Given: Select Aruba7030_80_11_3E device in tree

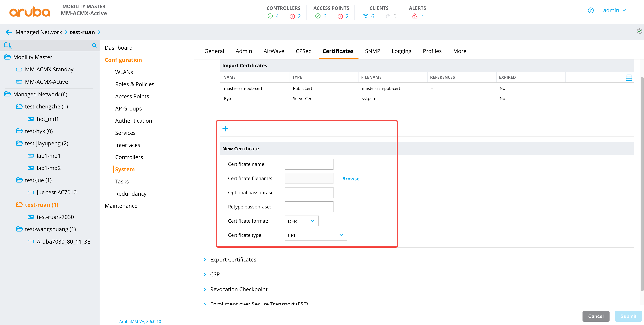Looking at the screenshot, I should click(63, 242).
